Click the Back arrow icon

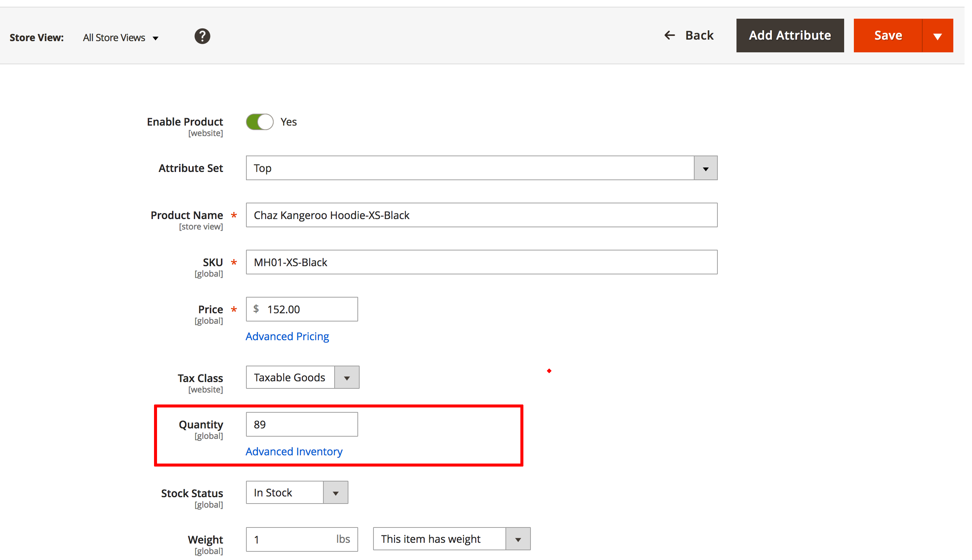pos(669,36)
